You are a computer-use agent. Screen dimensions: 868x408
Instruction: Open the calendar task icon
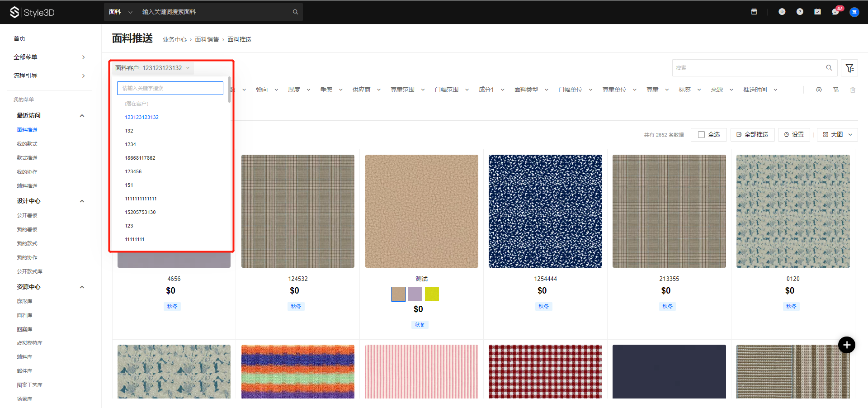tap(817, 12)
